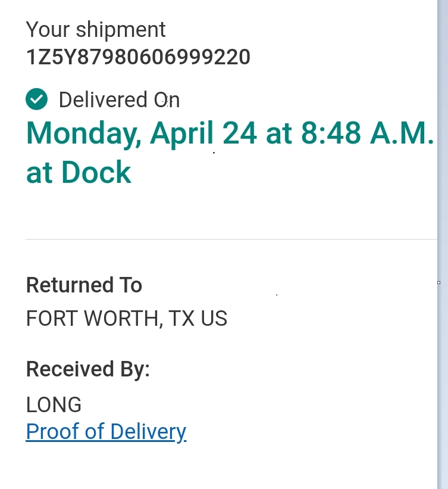This screenshot has width=448, height=489.
Task: Click the horizontal divider below delivery status
Action: pos(231,239)
